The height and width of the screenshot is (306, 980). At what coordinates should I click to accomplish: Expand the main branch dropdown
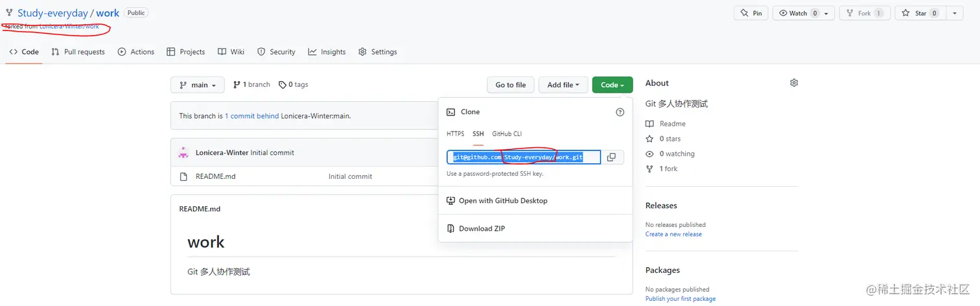[x=198, y=85]
